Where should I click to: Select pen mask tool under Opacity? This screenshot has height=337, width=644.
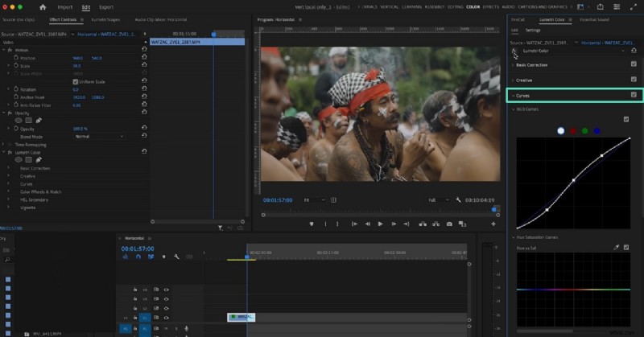(39, 121)
